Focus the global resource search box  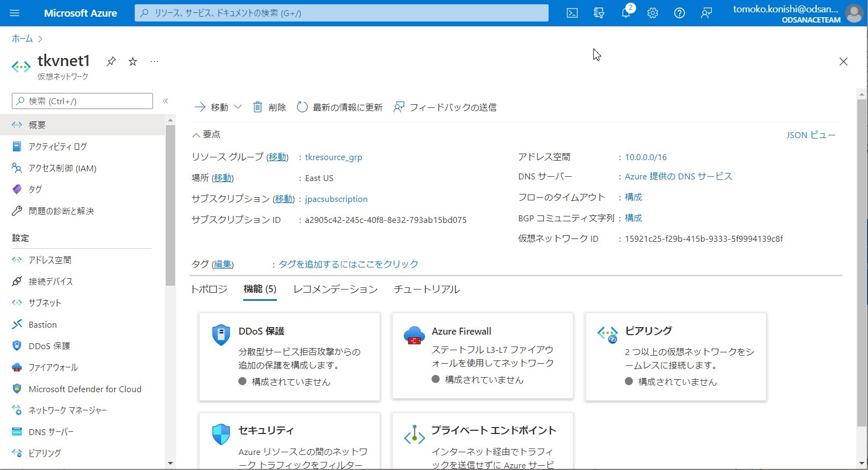coord(341,13)
